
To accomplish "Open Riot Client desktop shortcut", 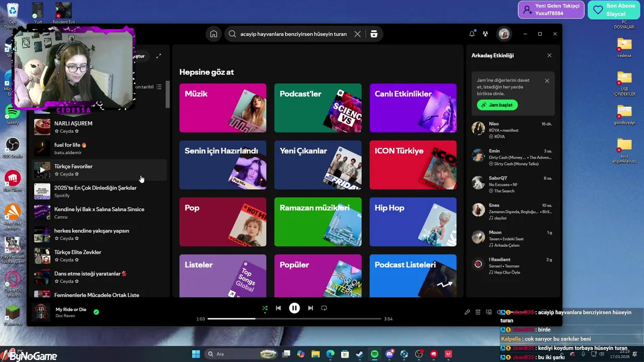I will click(x=13, y=181).
